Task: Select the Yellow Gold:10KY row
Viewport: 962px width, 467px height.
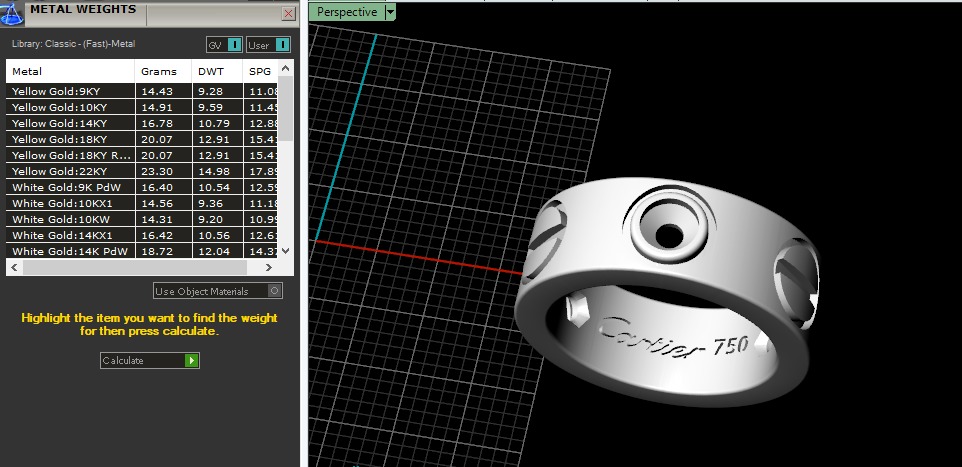Action: [142, 107]
